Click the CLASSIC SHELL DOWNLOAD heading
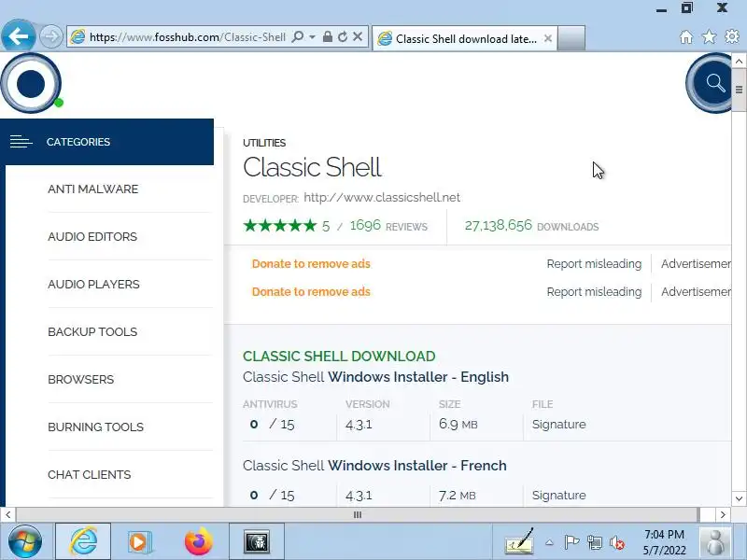747x560 pixels. pyautogui.click(x=339, y=357)
